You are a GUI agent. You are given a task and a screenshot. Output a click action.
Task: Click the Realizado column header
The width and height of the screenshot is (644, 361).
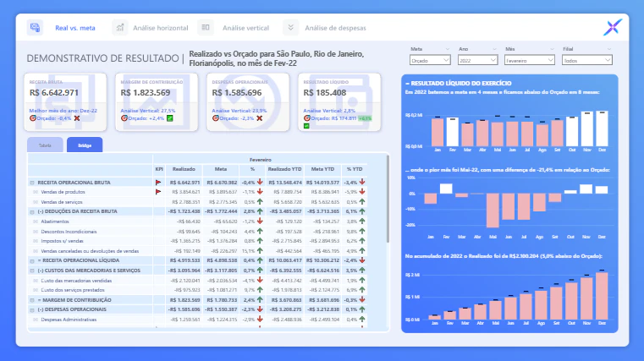pos(184,169)
